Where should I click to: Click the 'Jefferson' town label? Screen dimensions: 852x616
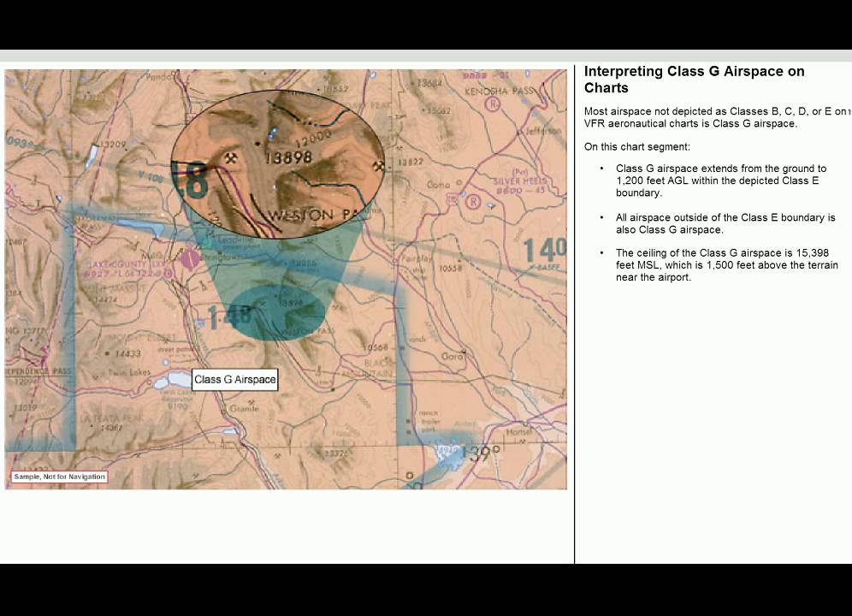pyautogui.click(x=542, y=131)
